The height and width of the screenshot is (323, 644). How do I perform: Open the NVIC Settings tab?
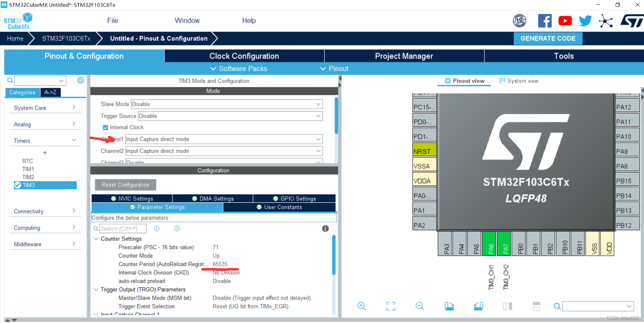pos(132,199)
